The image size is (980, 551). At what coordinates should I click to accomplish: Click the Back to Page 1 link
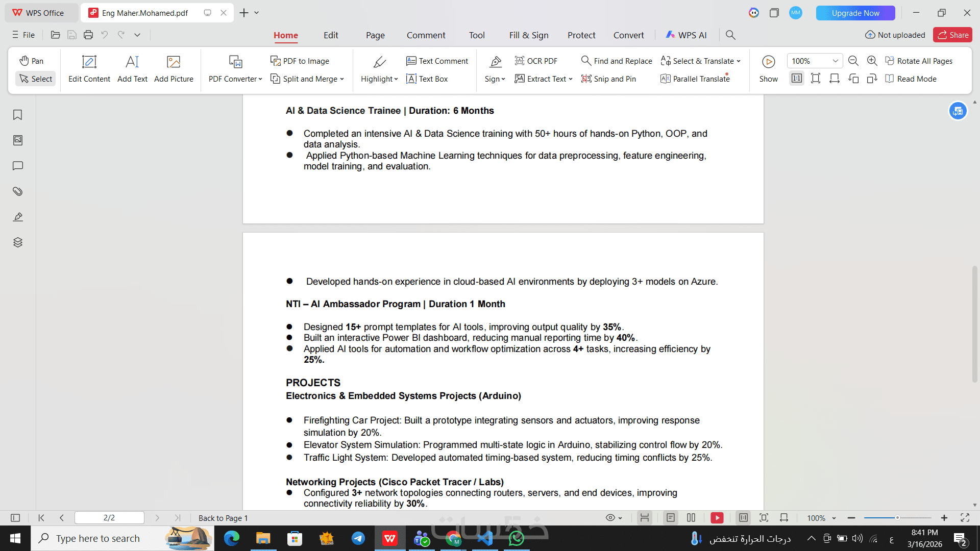coord(223,518)
